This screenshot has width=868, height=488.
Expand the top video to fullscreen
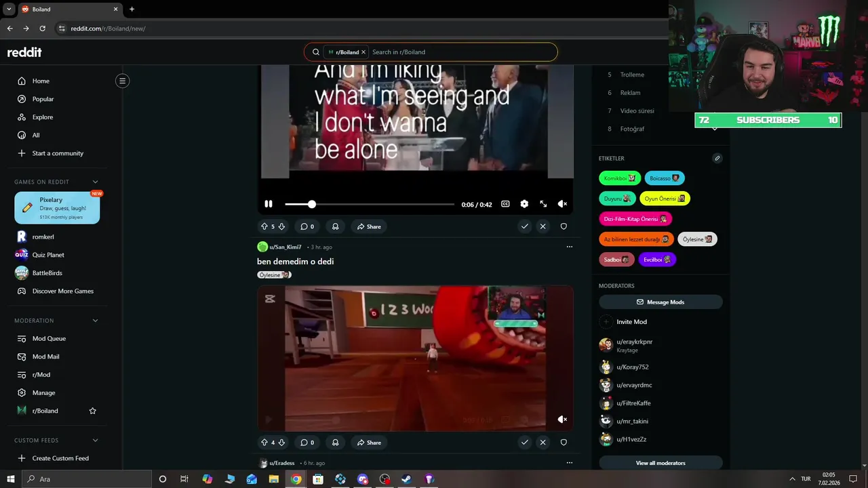pos(543,204)
